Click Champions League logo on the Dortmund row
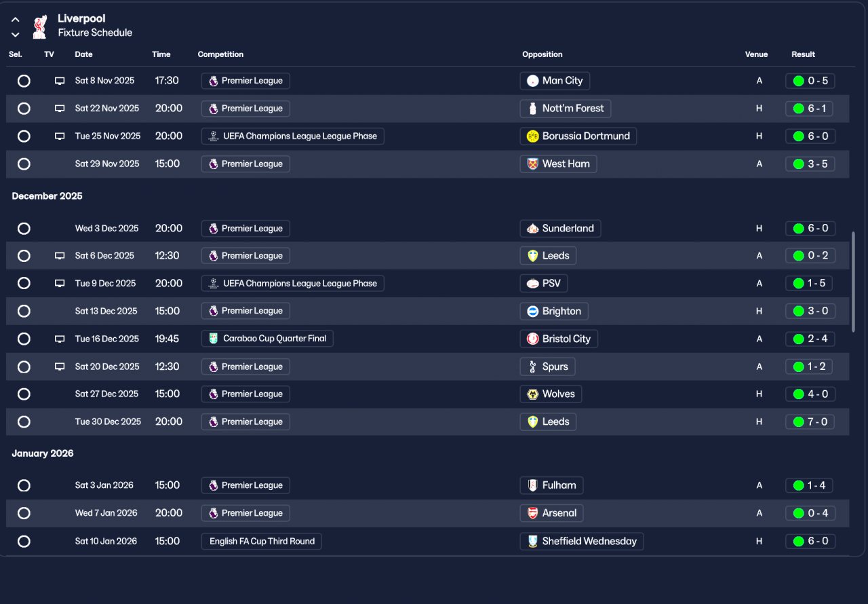Image resolution: width=868 pixels, height=604 pixels. pos(214,136)
